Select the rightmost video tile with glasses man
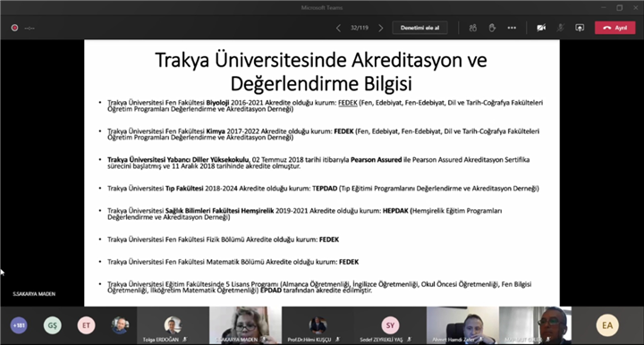 (535, 325)
